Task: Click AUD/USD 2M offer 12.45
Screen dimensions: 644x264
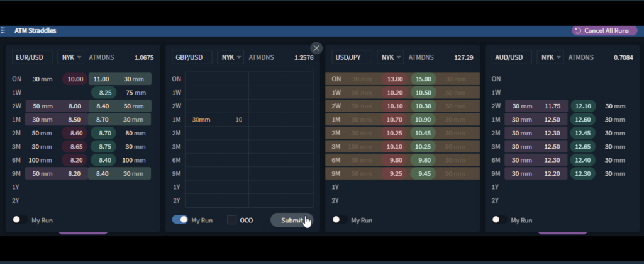Action: (x=583, y=133)
